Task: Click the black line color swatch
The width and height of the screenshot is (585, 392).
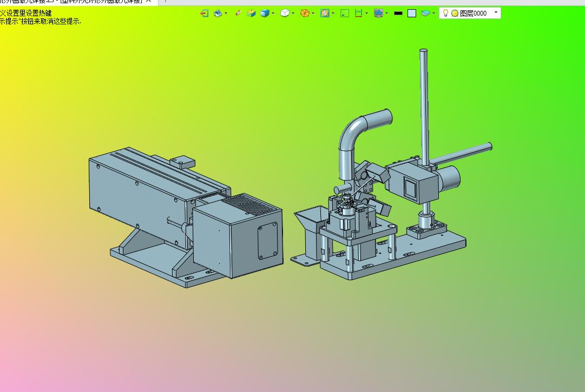Action: [x=398, y=14]
